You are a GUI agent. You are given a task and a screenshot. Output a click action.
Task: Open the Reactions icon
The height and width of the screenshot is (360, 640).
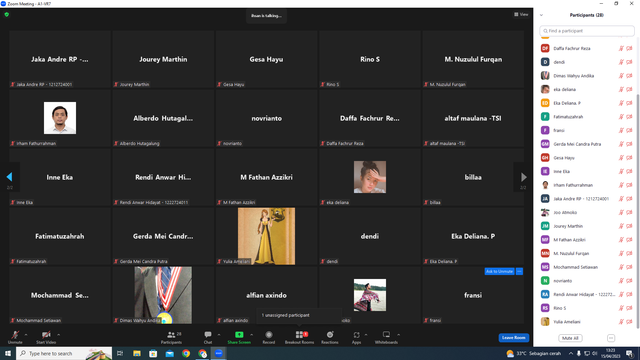pos(330,334)
